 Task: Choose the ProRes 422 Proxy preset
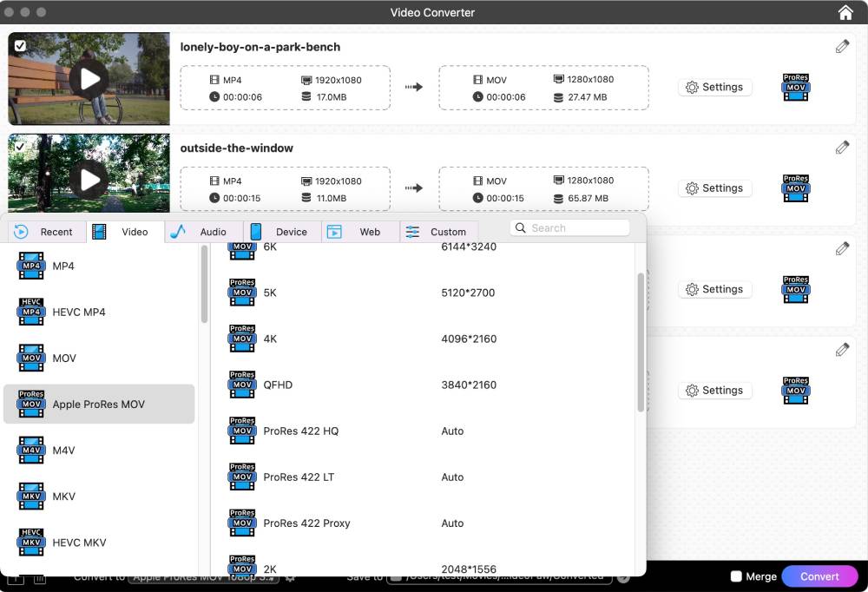424,523
